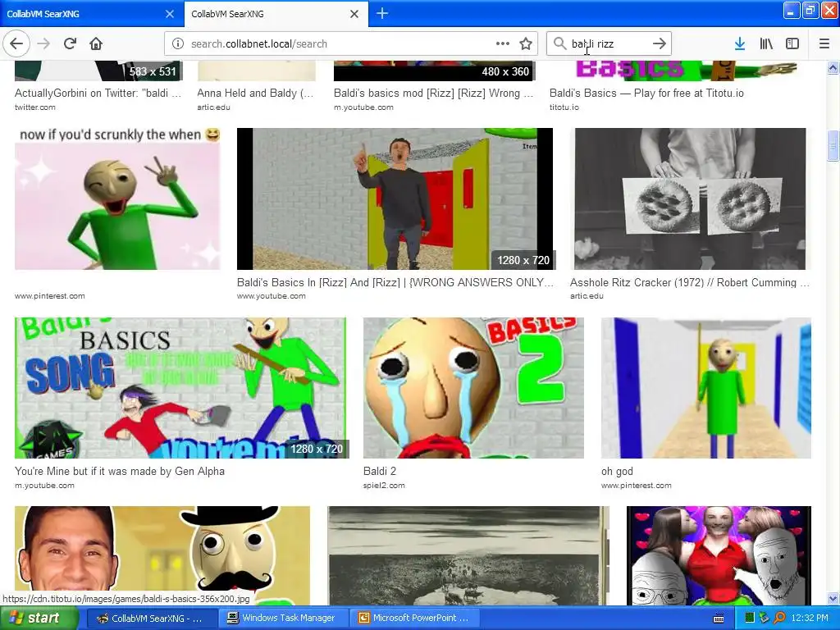Image resolution: width=840 pixels, height=630 pixels.
Task: Select the second CollabVM SearXNG tab
Action: click(x=268, y=14)
